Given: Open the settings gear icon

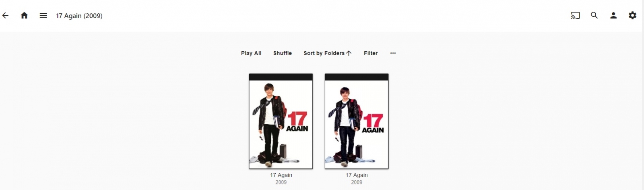Looking at the screenshot, I should pos(633,16).
